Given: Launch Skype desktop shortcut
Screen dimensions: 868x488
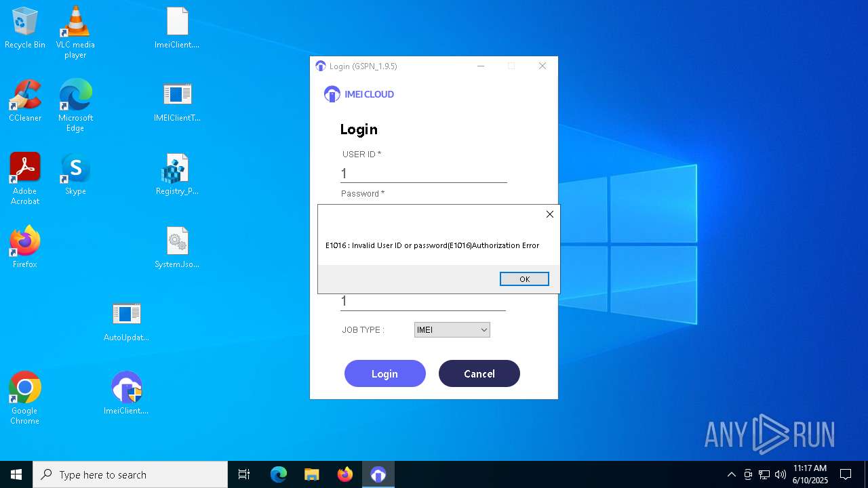Looking at the screenshot, I should tap(75, 174).
